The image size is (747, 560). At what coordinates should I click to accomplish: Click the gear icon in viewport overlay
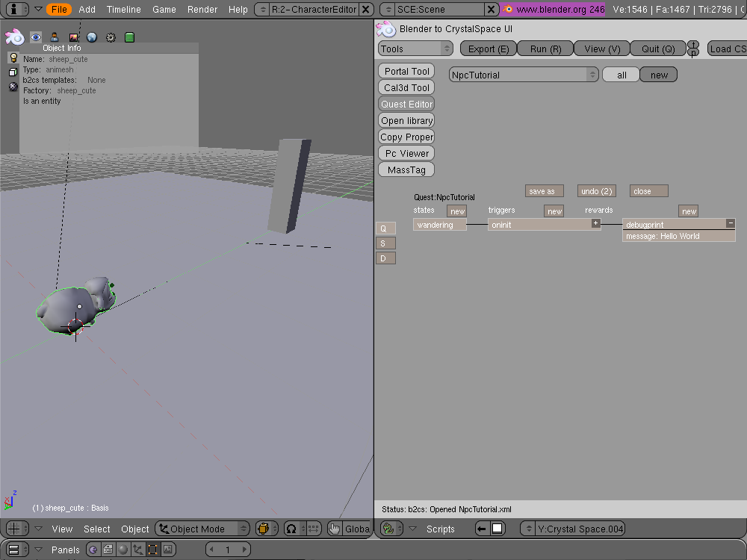[111, 37]
